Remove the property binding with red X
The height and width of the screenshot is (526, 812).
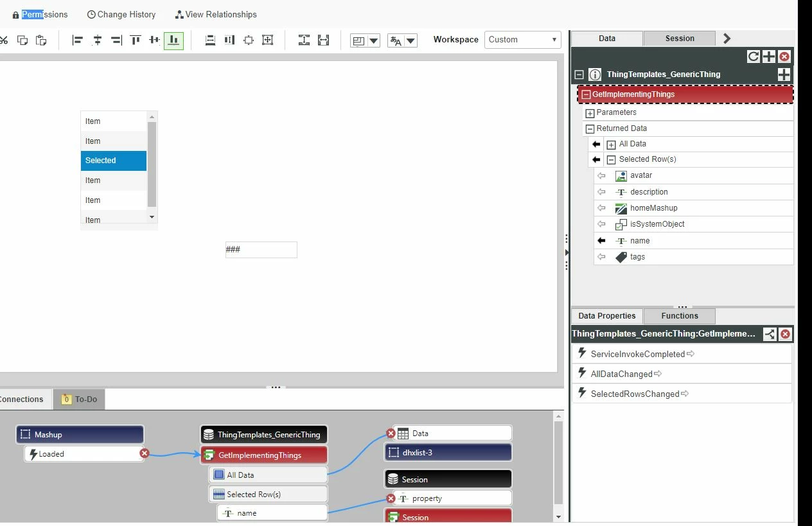pyautogui.click(x=391, y=498)
